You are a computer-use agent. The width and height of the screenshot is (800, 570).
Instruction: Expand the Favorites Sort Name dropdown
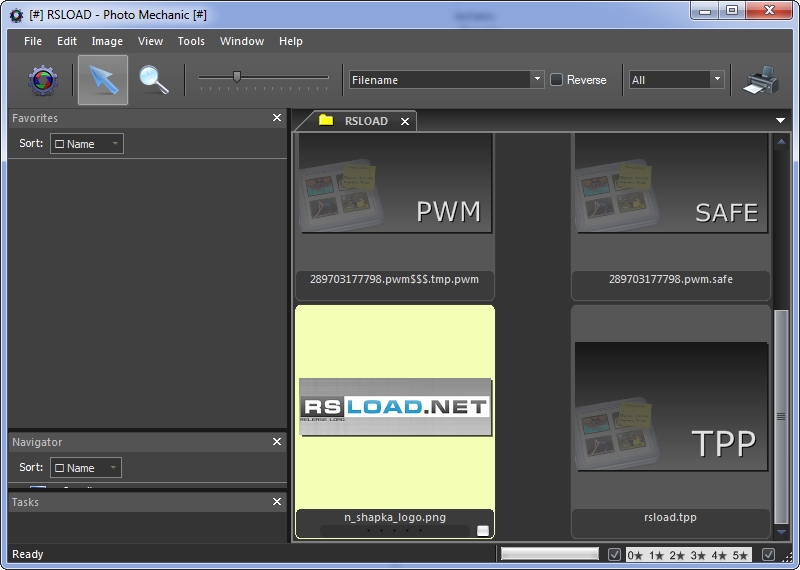tap(87, 144)
